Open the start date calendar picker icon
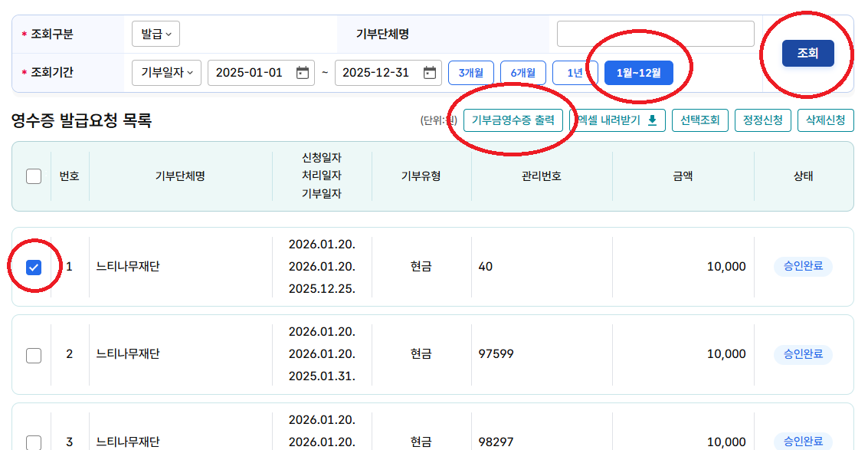 coord(303,73)
